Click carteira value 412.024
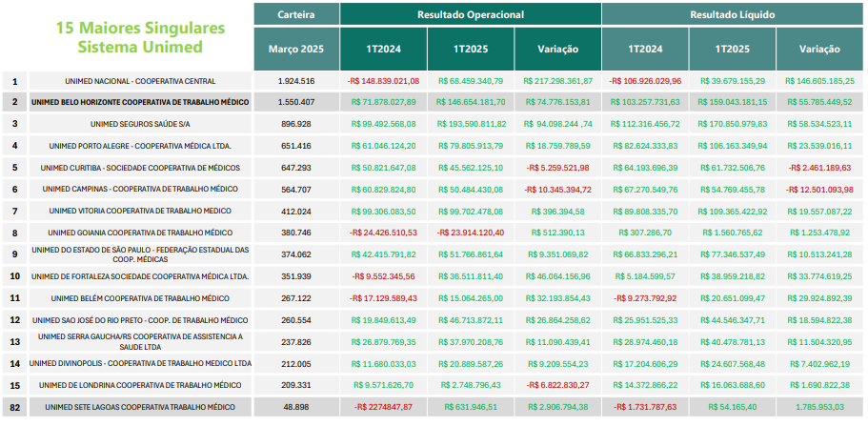The width and height of the screenshot is (868, 426). [296, 211]
